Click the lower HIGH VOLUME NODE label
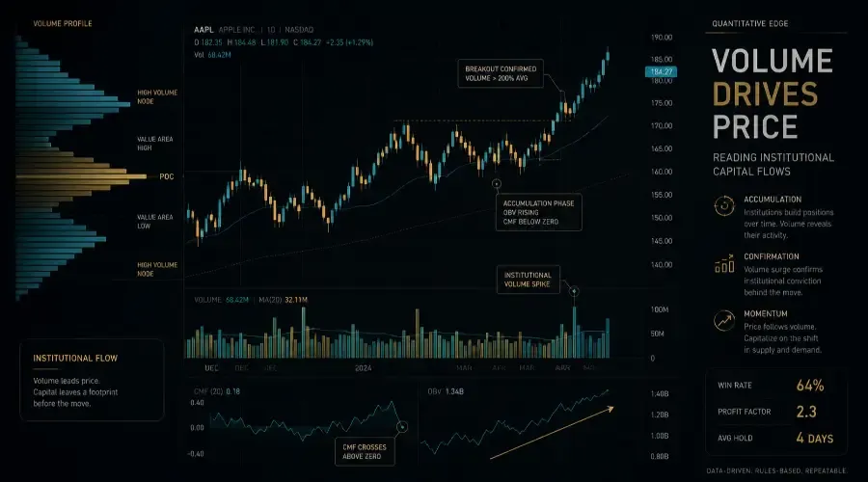 tap(157, 269)
